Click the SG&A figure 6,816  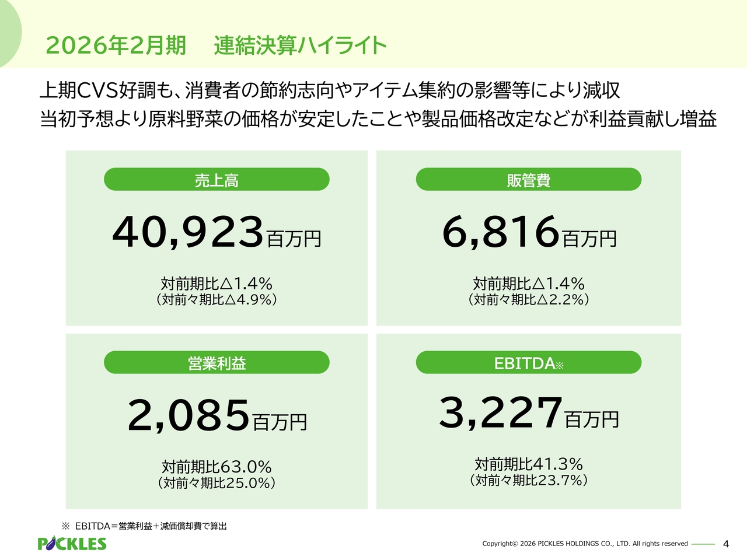(501, 232)
